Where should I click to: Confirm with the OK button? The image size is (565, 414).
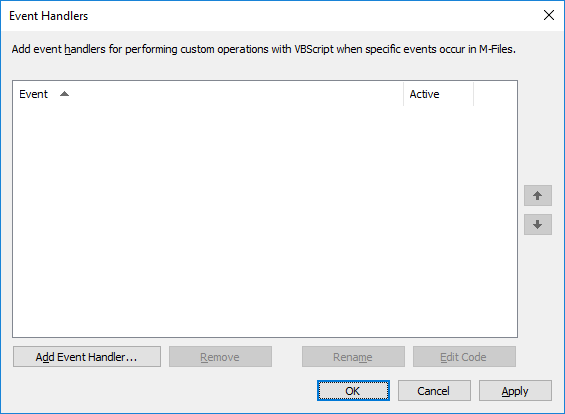[353, 391]
